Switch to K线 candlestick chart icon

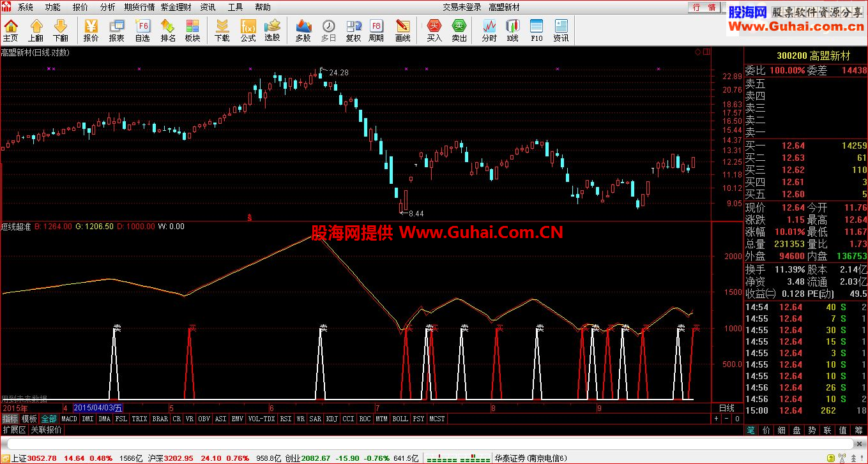(x=512, y=30)
